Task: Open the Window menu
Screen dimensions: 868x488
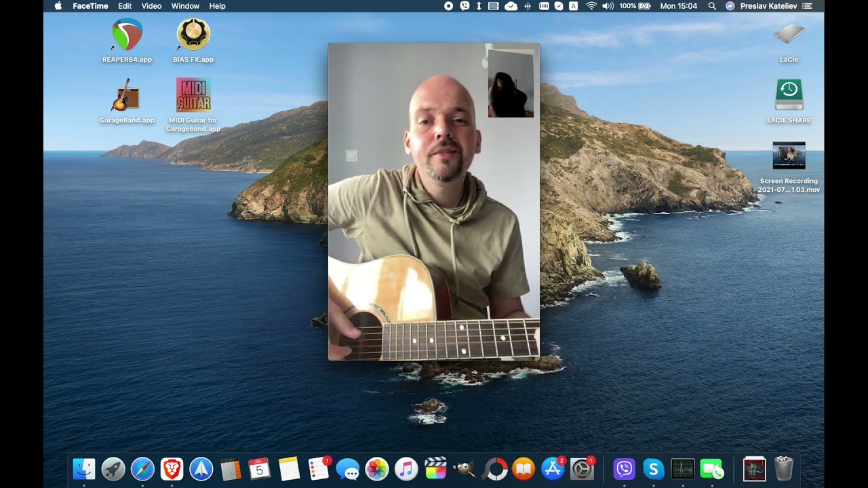Action: click(185, 6)
